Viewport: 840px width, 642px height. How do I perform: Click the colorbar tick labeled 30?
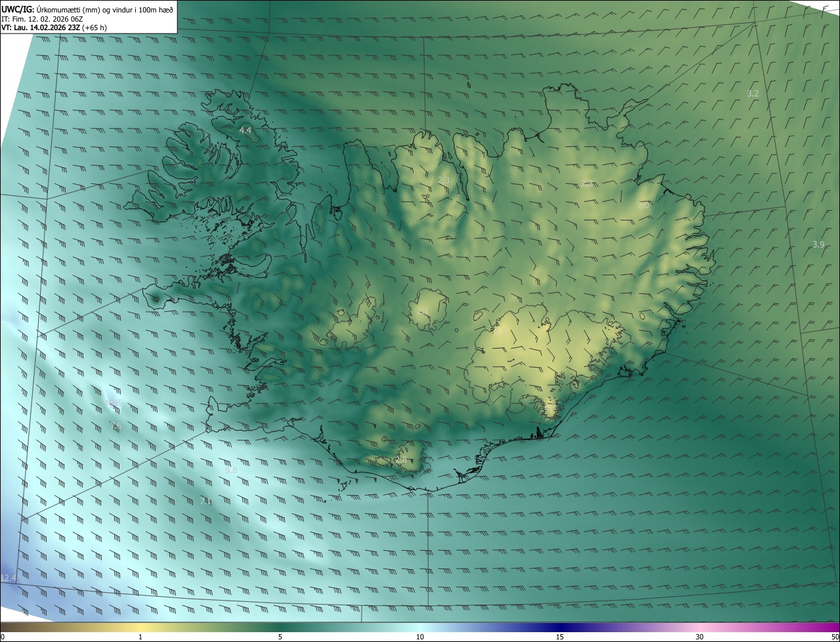(700, 637)
